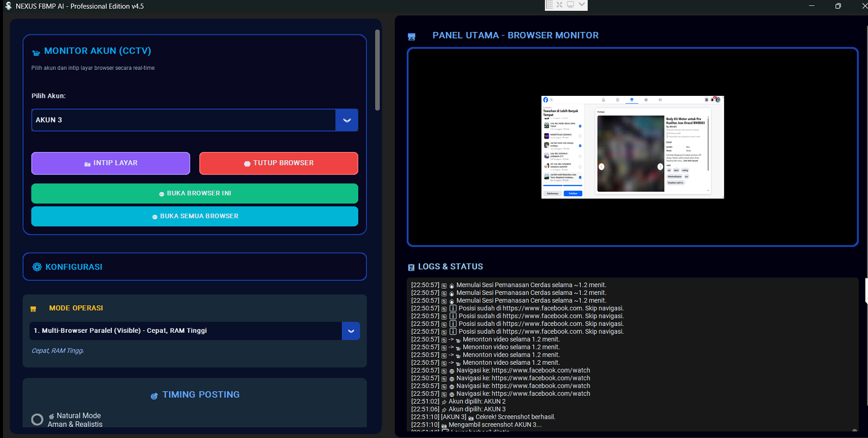Tick the MARKETPLACE SIDOARJO checkbox in browser preview
The width and height of the screenshot is (868, 438).
coord(580,136)
